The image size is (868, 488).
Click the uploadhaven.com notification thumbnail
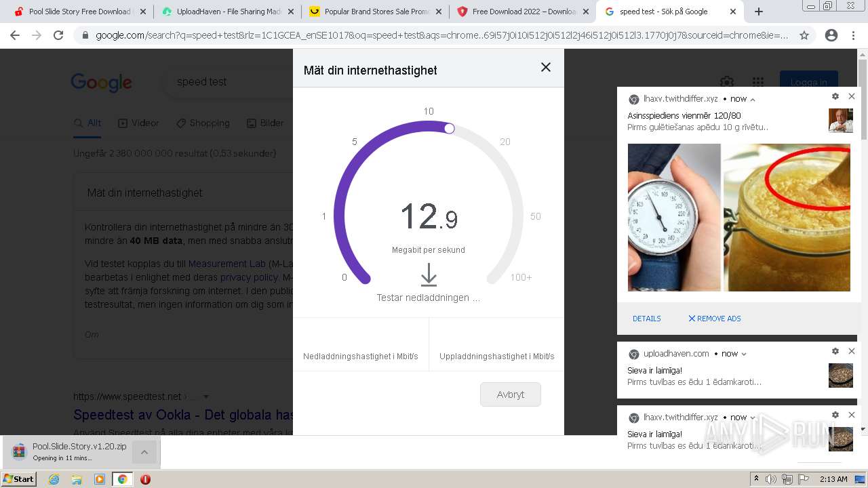[x=841, y=375]
